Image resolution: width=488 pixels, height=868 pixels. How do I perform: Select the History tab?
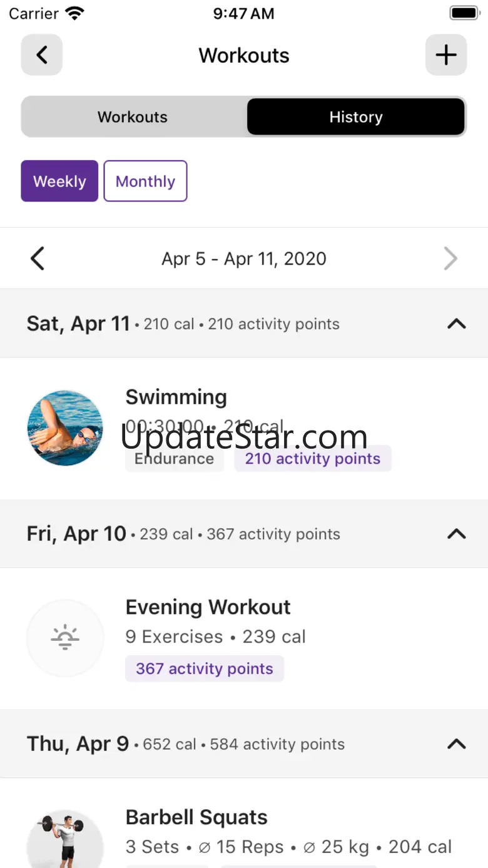click(355, 117)
